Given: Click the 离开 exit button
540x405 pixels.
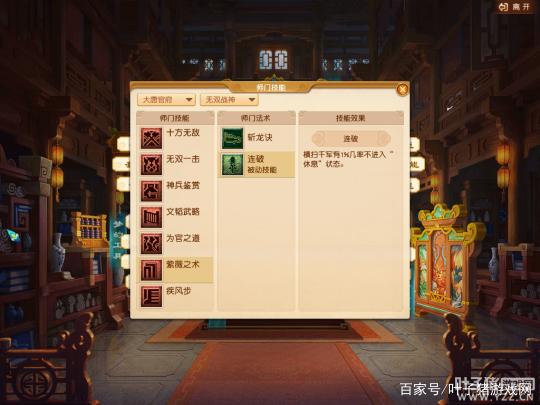Looking at the screenshot, I should click(515, 7).
